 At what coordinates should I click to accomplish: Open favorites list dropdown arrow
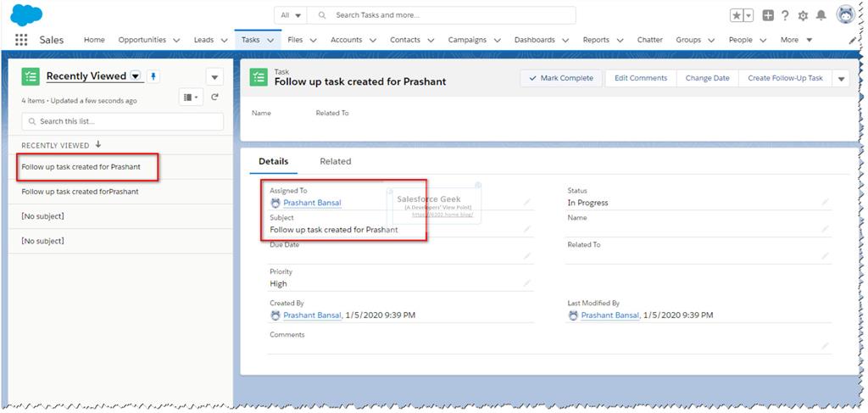(748, 15)
